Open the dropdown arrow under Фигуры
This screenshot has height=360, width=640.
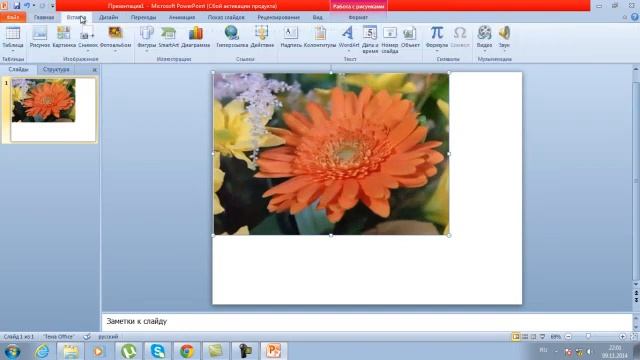(147, 51)
